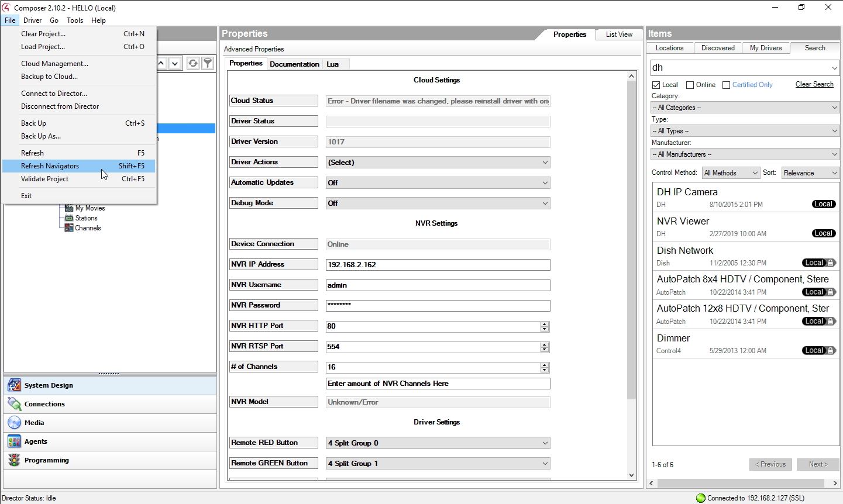
Task: Open Programming view via the traffic light icon
Action: 14,460
